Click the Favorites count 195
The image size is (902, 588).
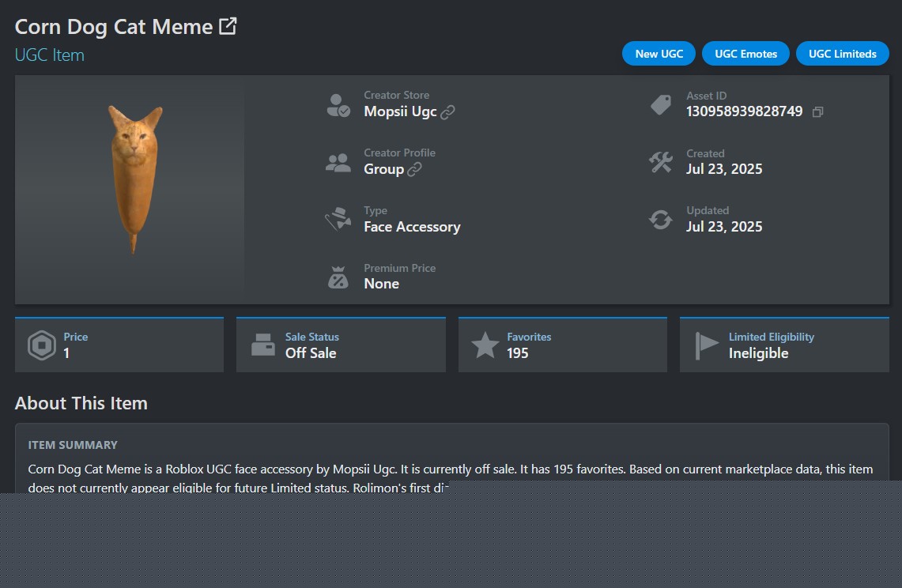[517, 353]
